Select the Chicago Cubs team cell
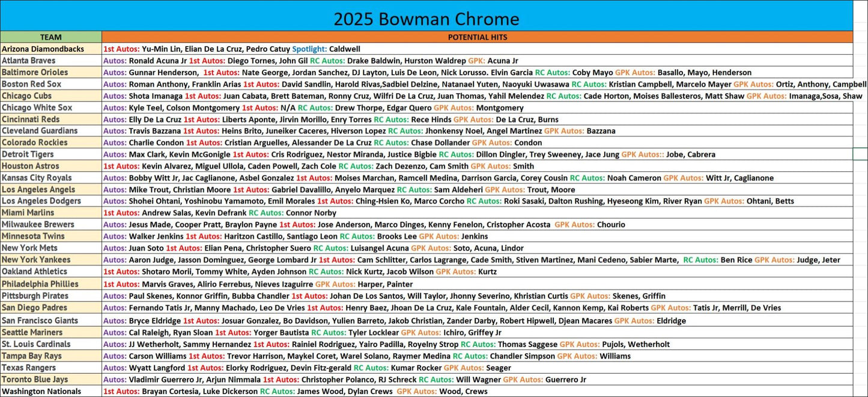Viewport: 868px width, 397px height. [51, 95]
